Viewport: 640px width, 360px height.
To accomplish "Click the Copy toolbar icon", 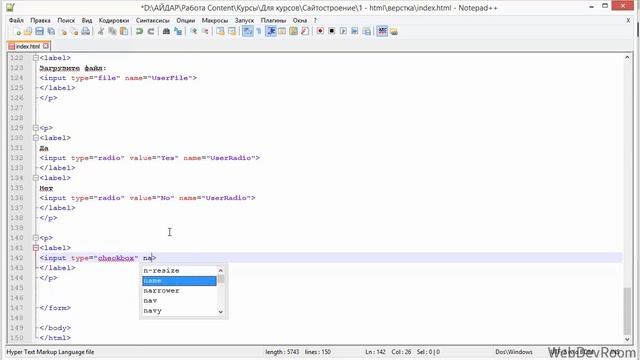I will click(112, 31).
